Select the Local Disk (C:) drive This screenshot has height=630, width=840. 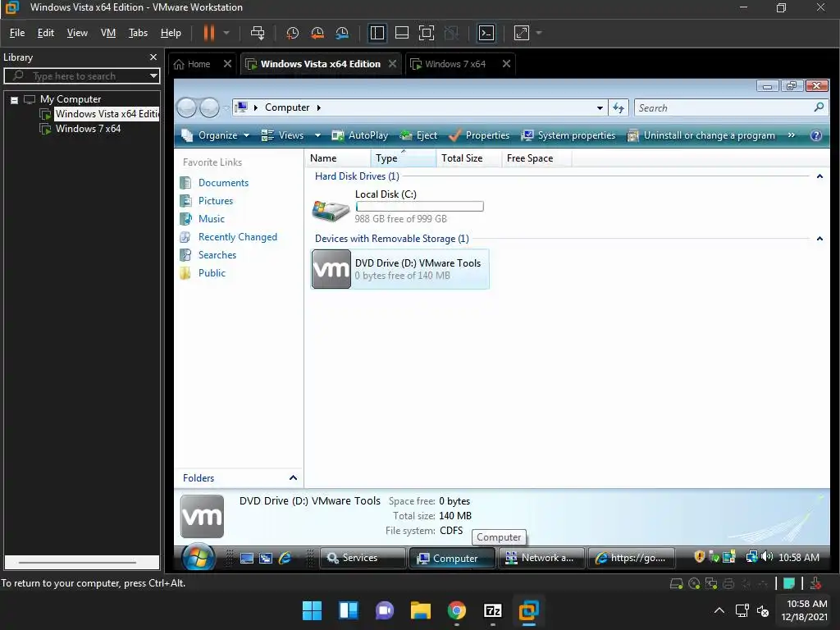point(398,206)
